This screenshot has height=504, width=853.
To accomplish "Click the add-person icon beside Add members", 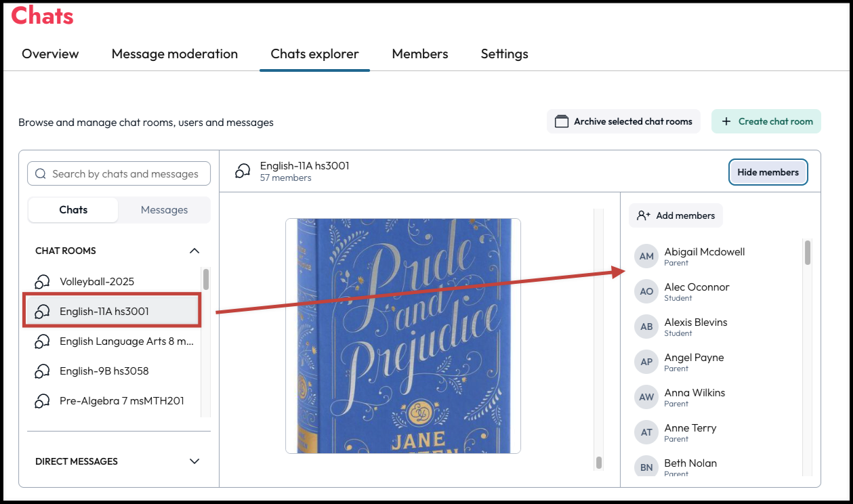I will click(644, 215).
